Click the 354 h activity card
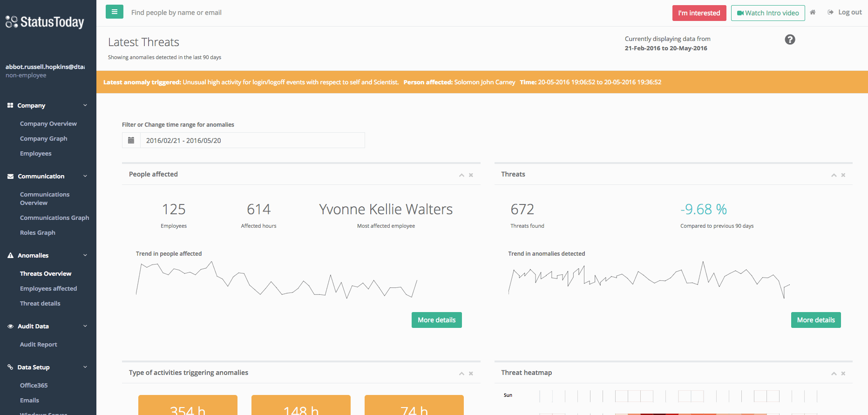Viewport: 868px width, 415px height. (x=188, y=405)
